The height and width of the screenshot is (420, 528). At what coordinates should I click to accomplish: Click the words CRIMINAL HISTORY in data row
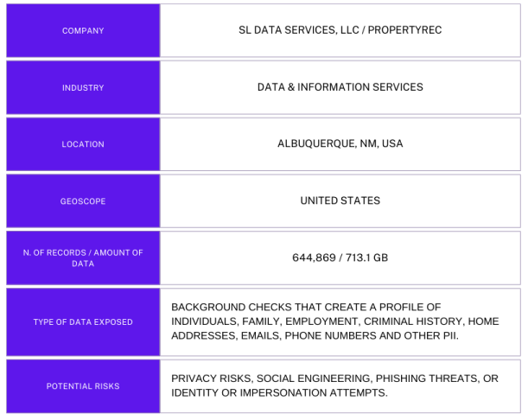tap(412, 321)
